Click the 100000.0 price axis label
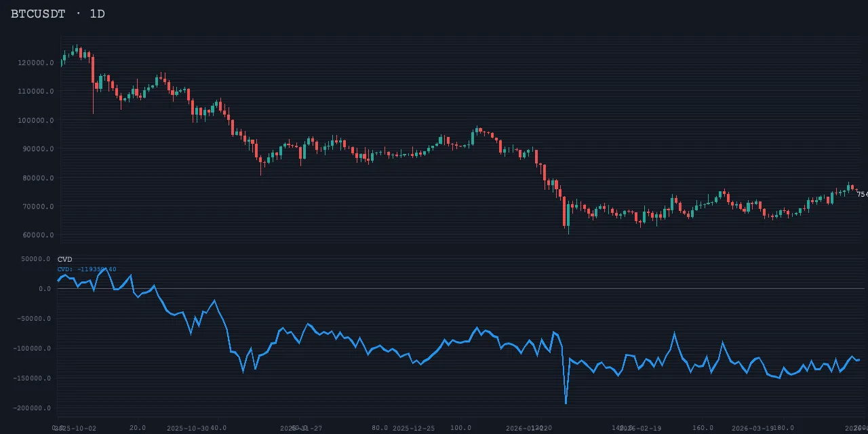868x434 pixels. point(36,121)
